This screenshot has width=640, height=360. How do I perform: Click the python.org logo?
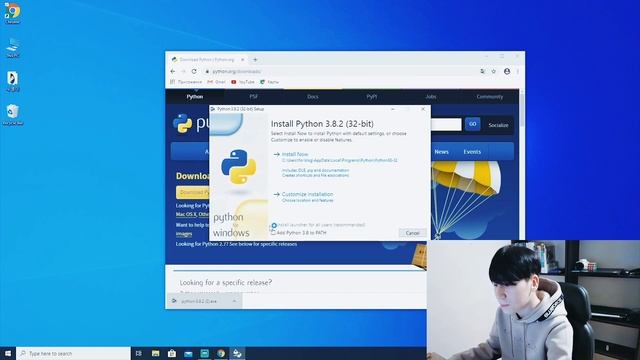click(x=191, y=123)
